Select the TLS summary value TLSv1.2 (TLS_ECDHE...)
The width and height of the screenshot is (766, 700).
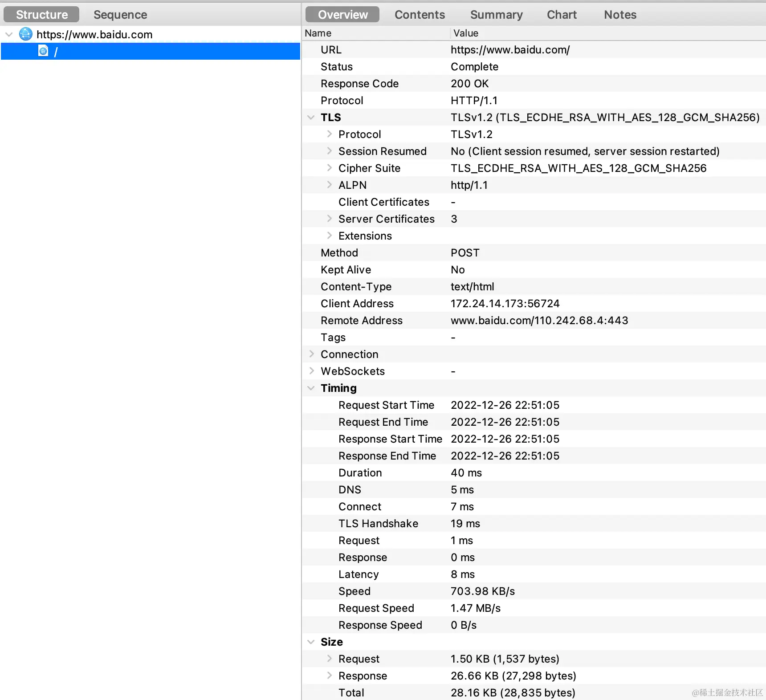605,118
